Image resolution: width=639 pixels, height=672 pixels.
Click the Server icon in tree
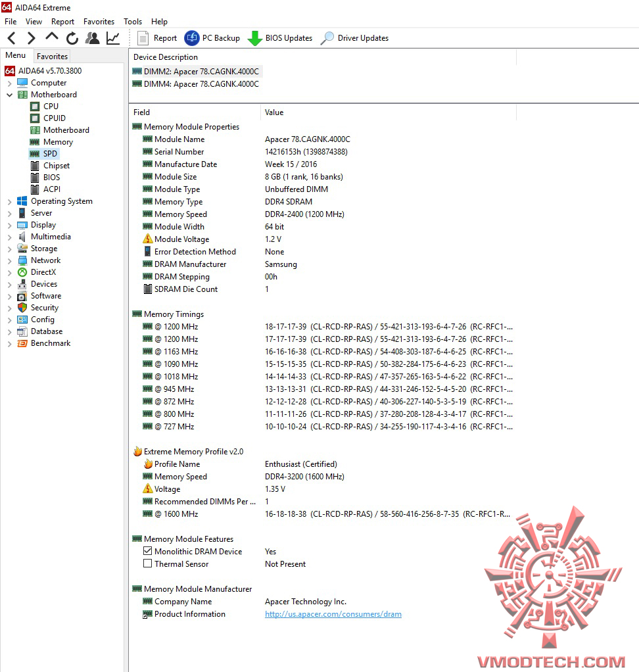point(22,213)
